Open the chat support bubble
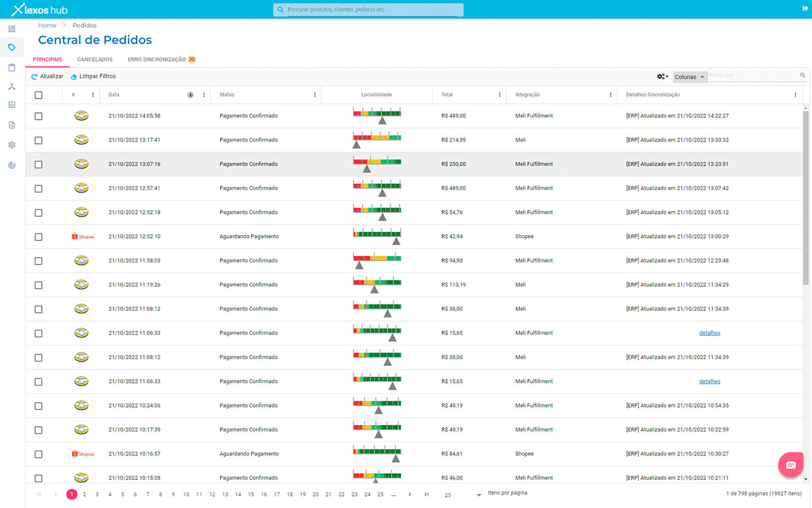 791,465
